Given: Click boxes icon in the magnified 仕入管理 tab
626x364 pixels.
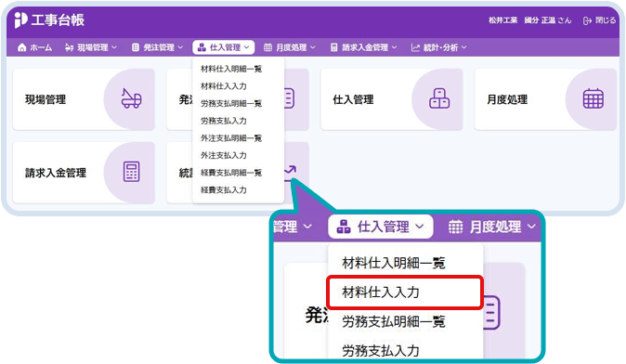Looking at the screenshot, I should pos(344,227).
